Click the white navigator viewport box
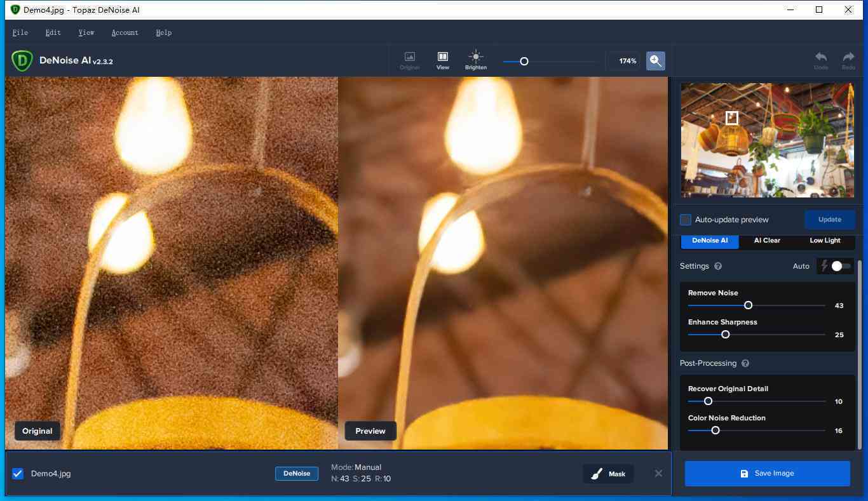 [x=732, y=117]
